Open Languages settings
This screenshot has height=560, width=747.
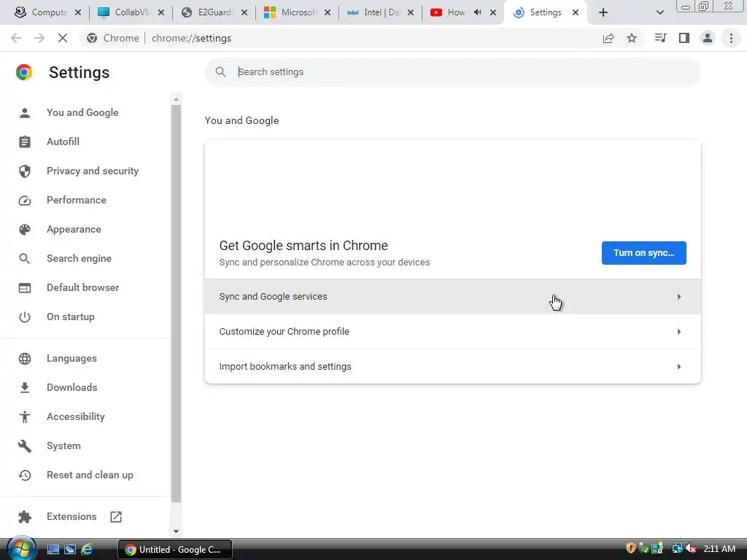coord(71,358)
